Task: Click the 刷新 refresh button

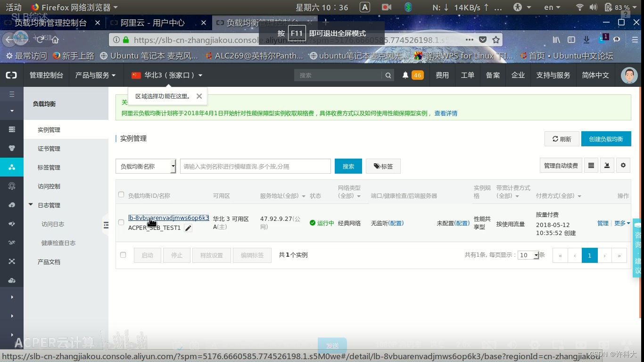Action: click(x=561, y=139)
